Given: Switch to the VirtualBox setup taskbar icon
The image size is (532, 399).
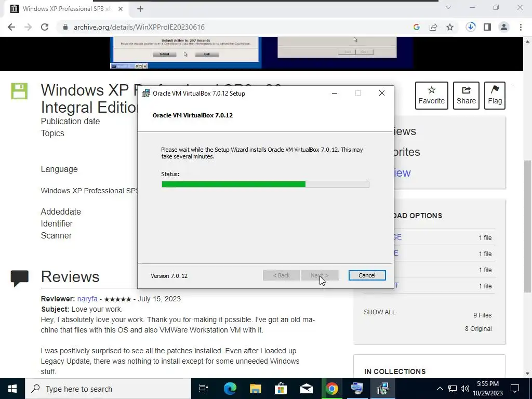Looking at the screenshot, I should pos(383,389).
